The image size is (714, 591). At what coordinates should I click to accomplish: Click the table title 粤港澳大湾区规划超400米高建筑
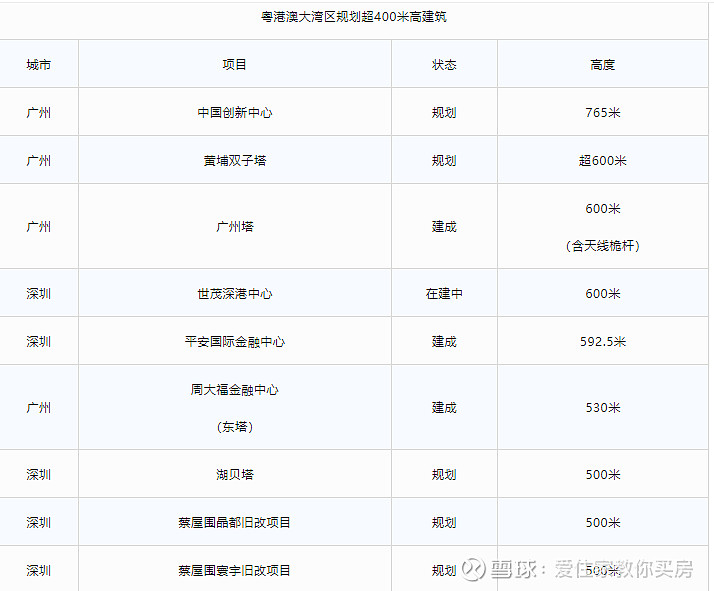coord(353,17)
